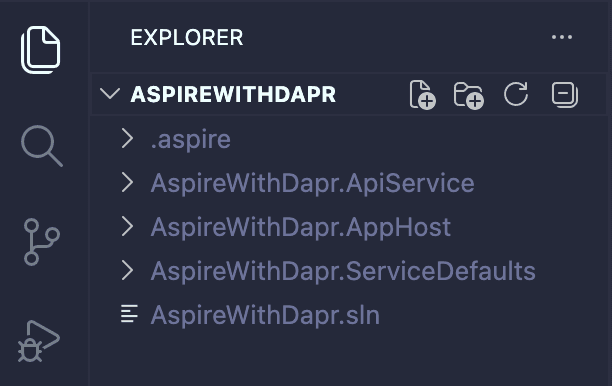Click the AspireWithDapr.sln file icon
Viewport: 612px width, 386px height.
point(129,314)
